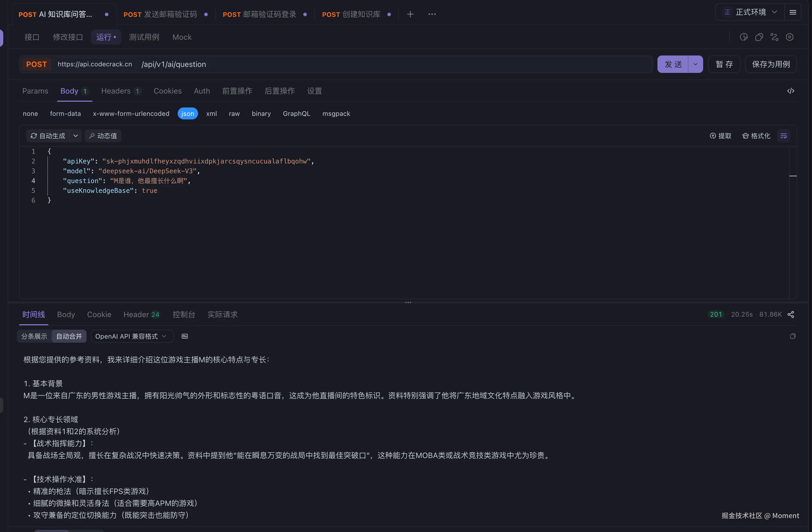Open the code snippet generator icon

click(791, 91)
